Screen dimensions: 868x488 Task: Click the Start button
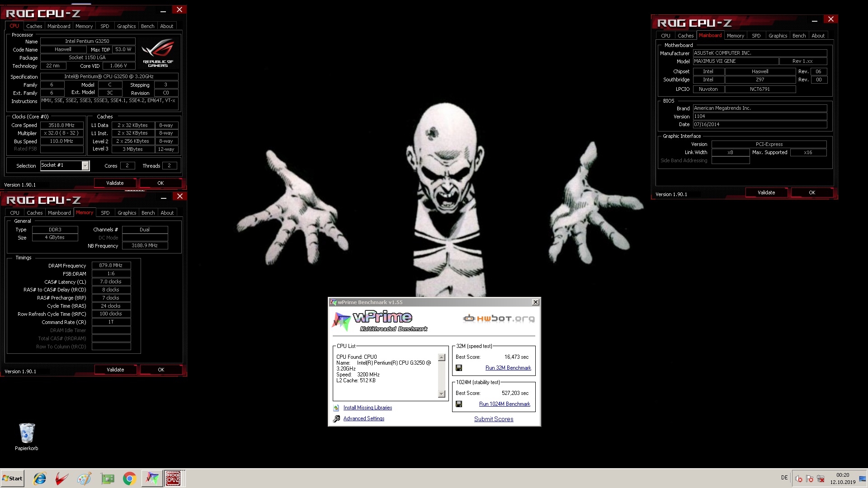(x=12, y=479)
